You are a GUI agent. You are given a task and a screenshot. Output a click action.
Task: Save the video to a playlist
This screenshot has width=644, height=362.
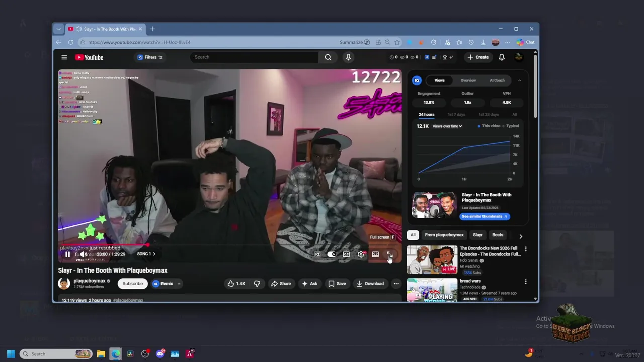click(x=337, y=284)
